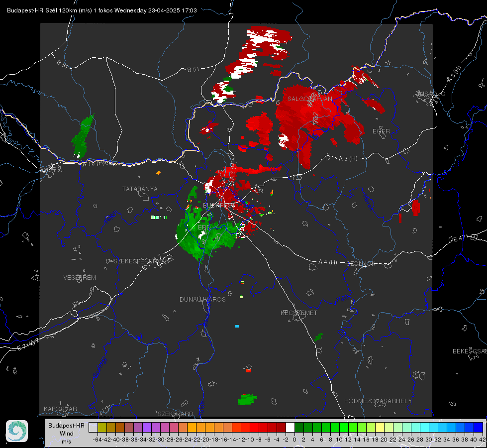This screenshot has width=487, height=448.
Task: Pick the yellow swatch between 18 and 20
Action: click(380, 427)
